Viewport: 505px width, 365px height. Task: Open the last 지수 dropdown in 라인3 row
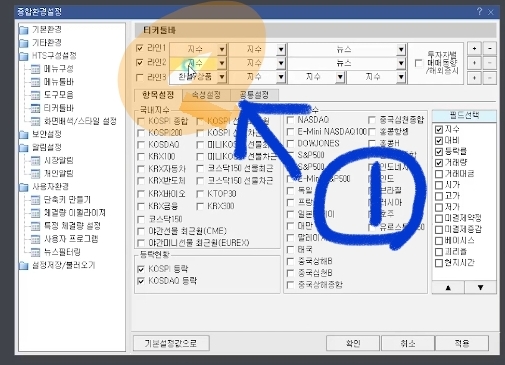[x=401, y=77]
